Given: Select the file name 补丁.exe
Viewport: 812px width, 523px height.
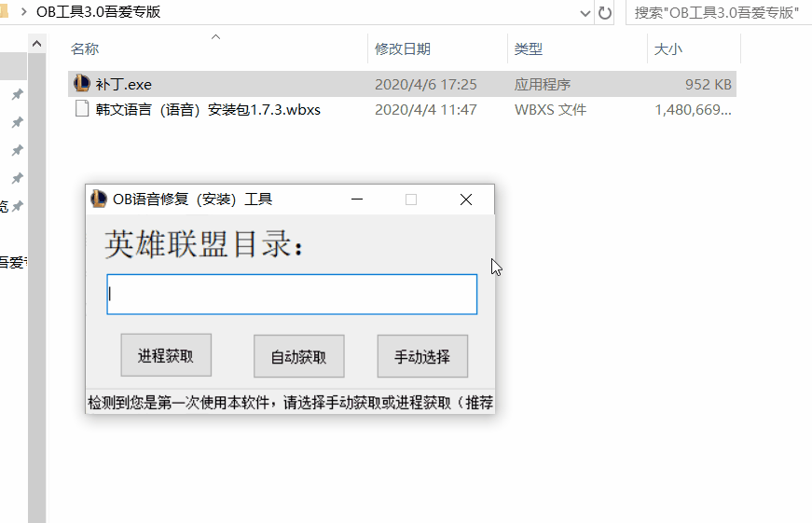Looking at the screenshot, I should tap(123, 84).
